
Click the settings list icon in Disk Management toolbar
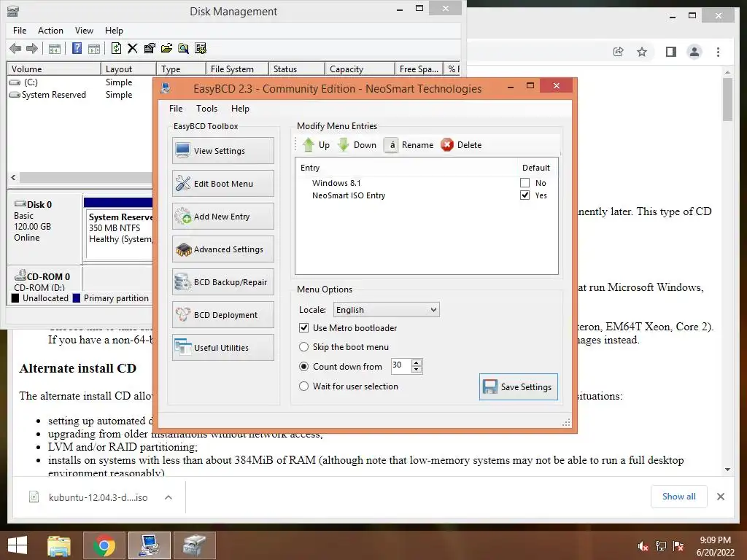click(x=201, y=48)
